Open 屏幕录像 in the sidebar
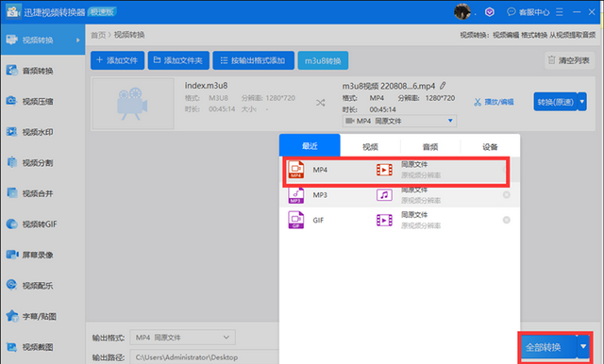The height and width of the screenshot is (364, 604). 42,255
